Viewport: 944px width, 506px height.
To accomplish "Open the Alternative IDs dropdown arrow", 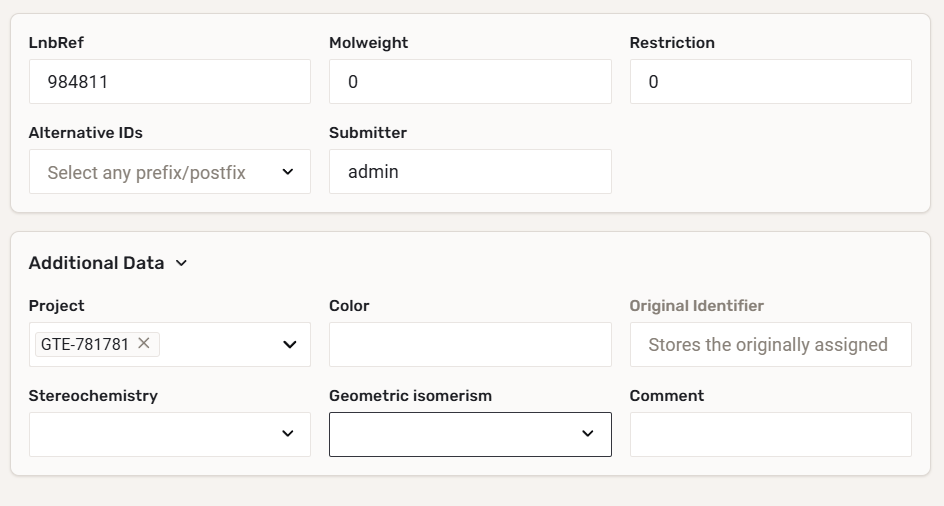I will [288, 172].
